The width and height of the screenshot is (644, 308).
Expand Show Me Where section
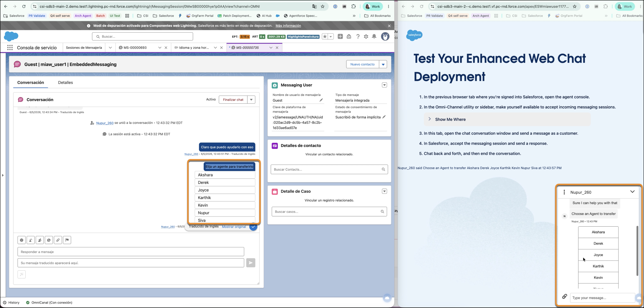tap(507, 119)
